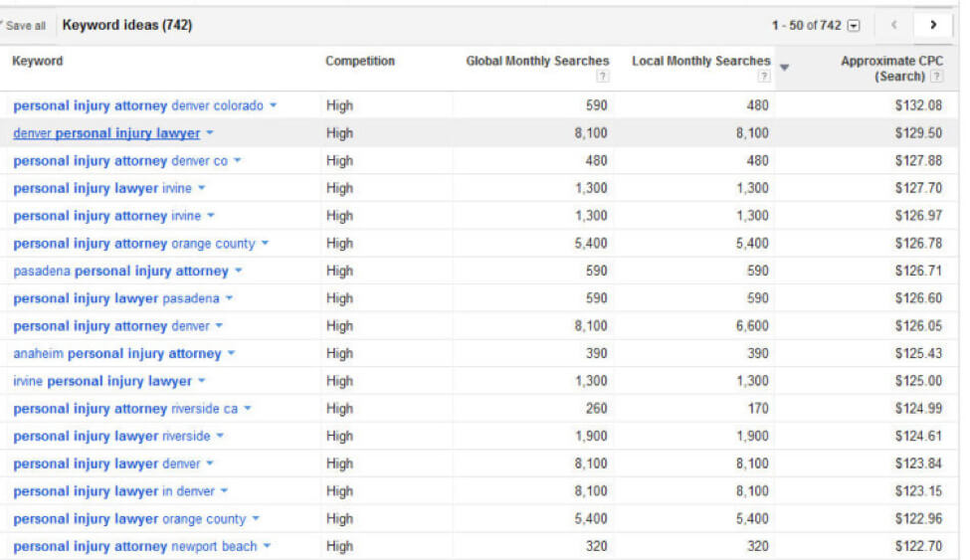Open keyword irvine personal injury lawyer
Image resolution: width=970 pixels, height=560 pixels.
pyautogui.click(x=102, y=381)
